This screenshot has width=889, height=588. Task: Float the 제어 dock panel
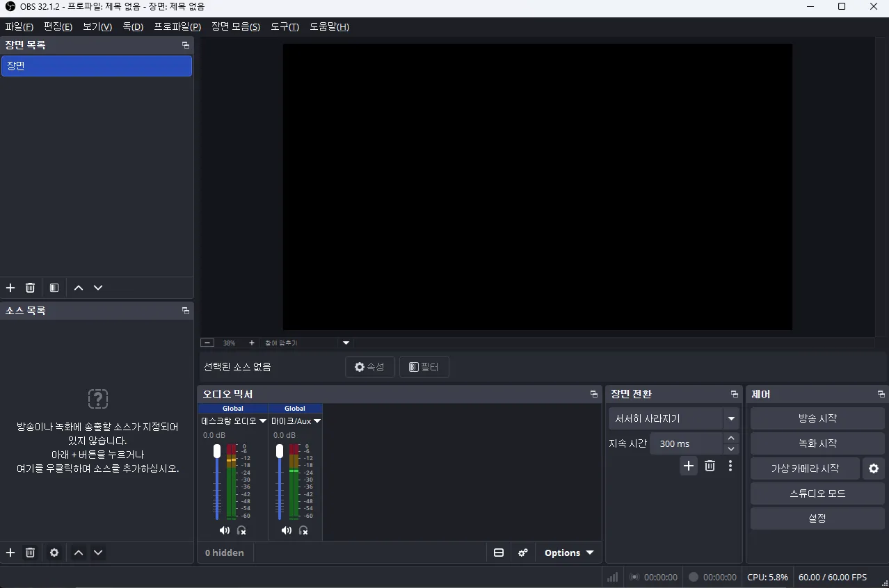[x=881, y=394]
